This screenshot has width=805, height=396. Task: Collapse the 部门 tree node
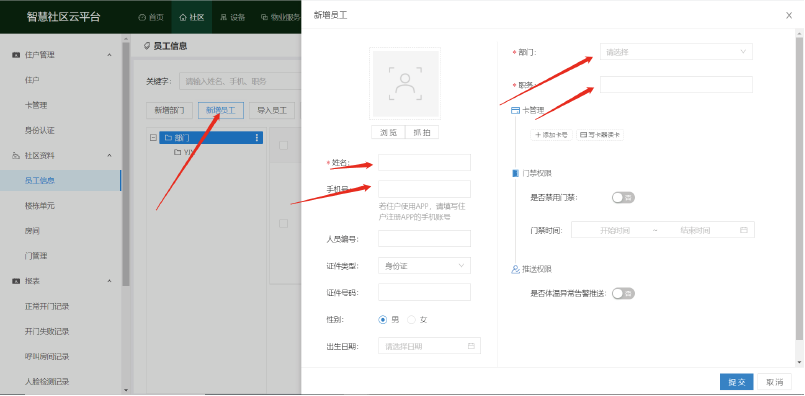click(x=153, y=138)
